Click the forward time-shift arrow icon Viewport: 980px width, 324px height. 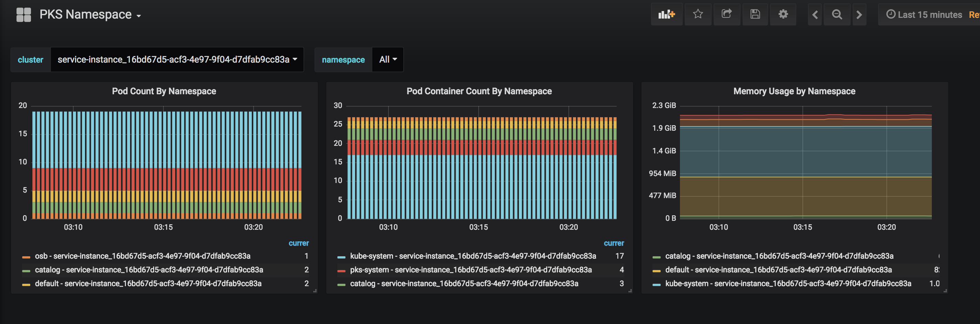[860, 14]
